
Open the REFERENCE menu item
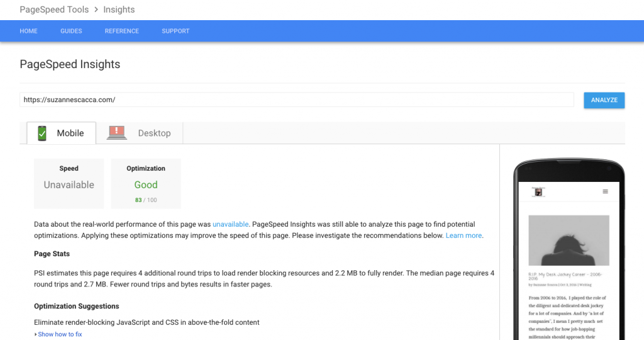tap(121, 31)
